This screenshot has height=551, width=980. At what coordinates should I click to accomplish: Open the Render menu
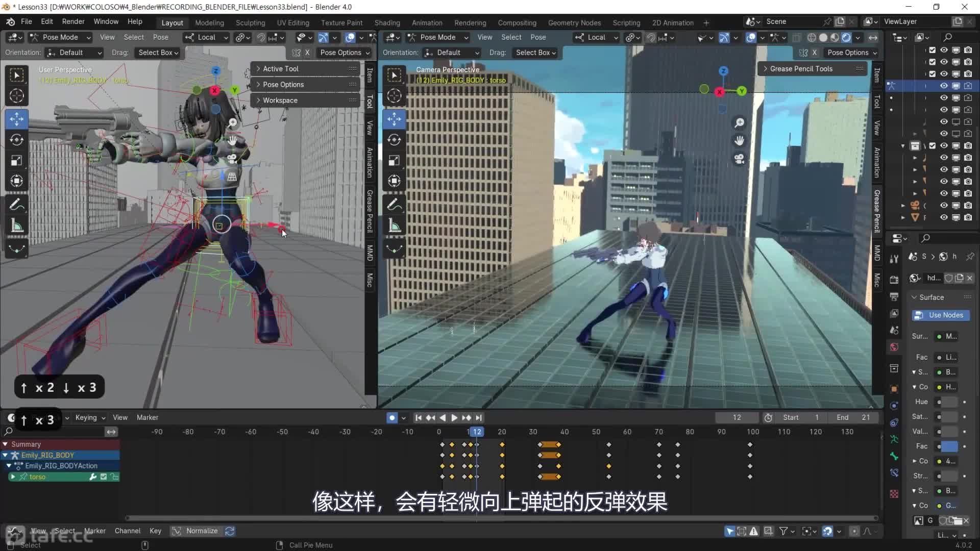point(73,21)
